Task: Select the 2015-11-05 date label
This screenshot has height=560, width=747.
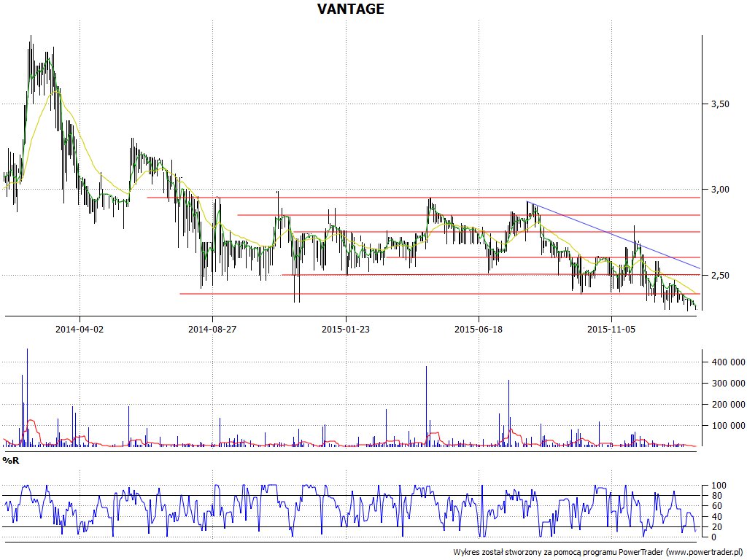Action: tap(611, 329)
